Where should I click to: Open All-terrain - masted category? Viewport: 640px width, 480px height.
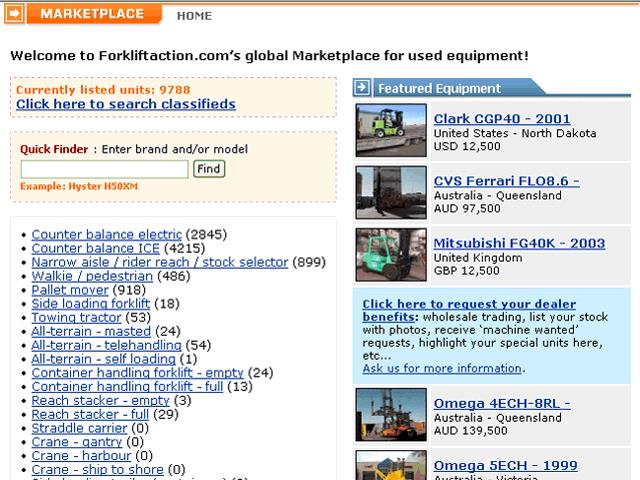tap(91, 331)
